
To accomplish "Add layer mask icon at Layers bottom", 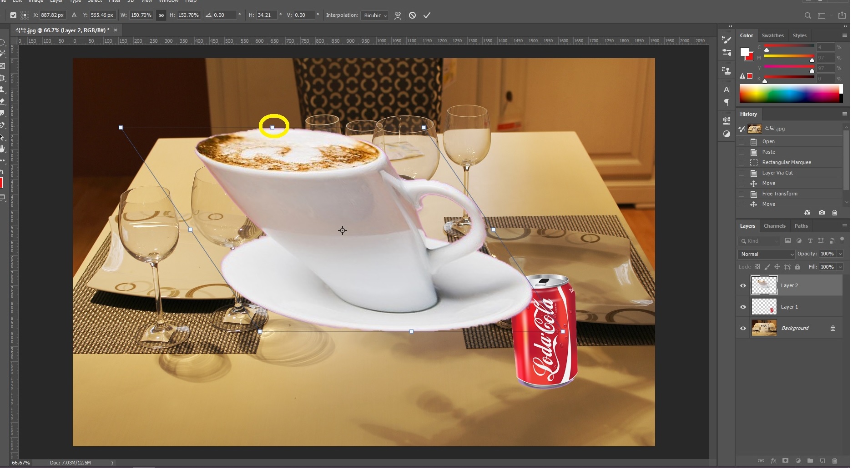I will 785,461.
